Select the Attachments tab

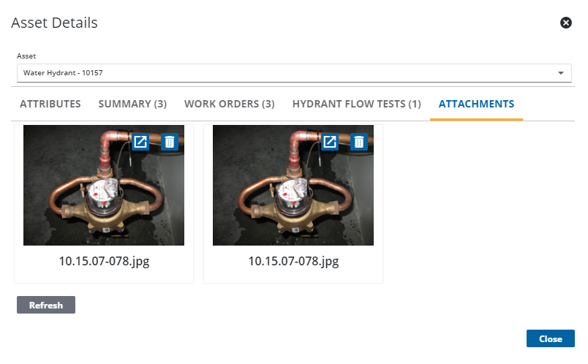point(476,104)
